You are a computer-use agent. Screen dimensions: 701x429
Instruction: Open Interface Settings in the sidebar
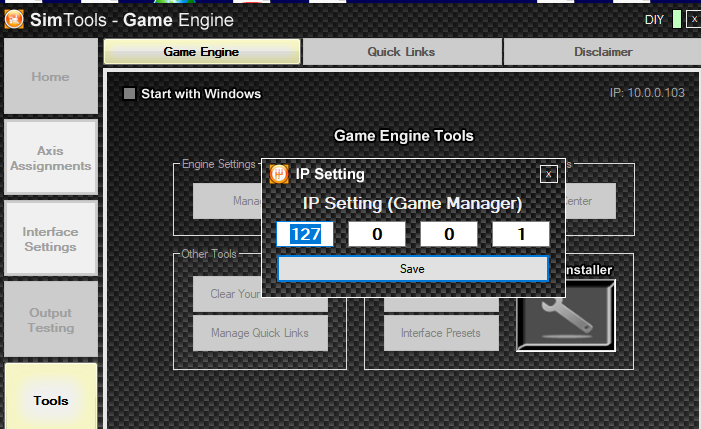pos(51,239)
